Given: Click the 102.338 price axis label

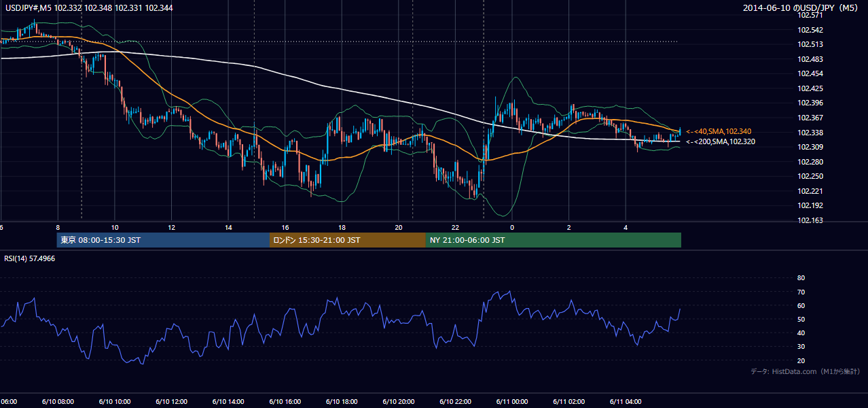Looking at the screenshot, I should (810, 133).
